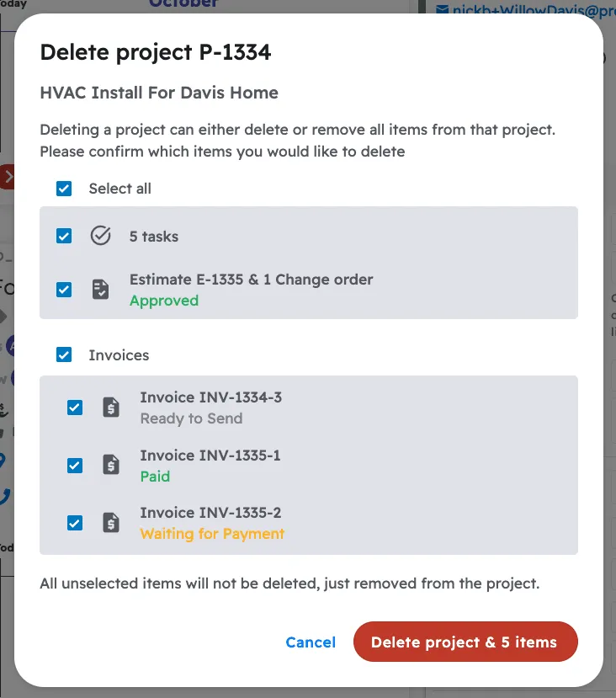
Task: Uncheck the checkbox for Invoice INV-1335-2
Action: pos(74,522)
